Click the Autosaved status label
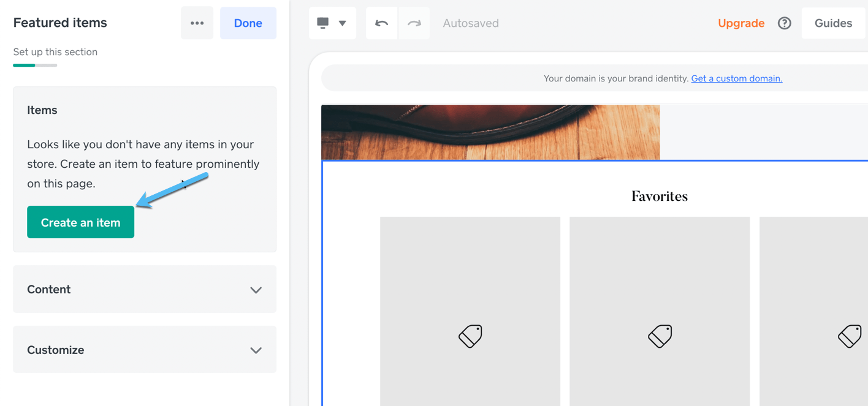The height and width of the screenshot is (406, 868). point(471,23)
